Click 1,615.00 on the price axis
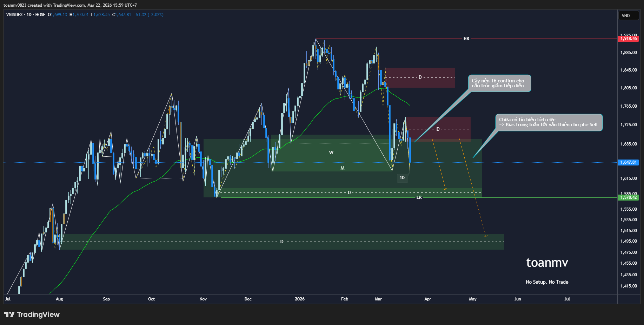Screen dimensions: 644x325 pos(629,178)
